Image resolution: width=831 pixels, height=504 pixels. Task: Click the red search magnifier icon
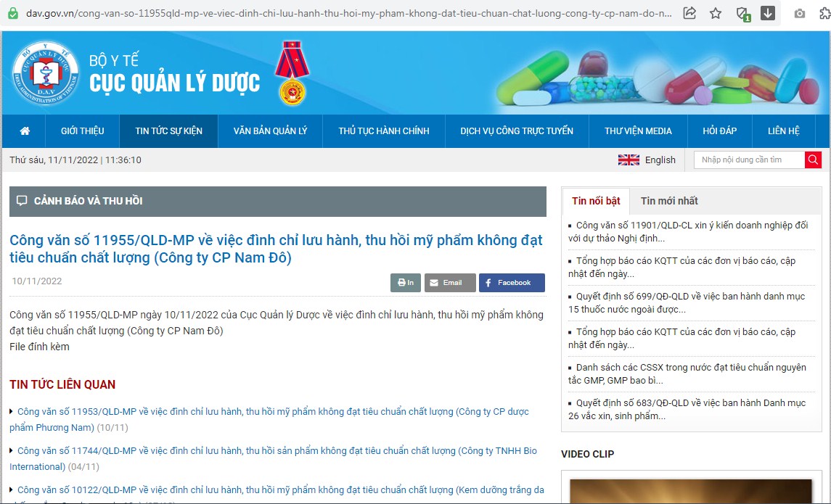(814, 160)
